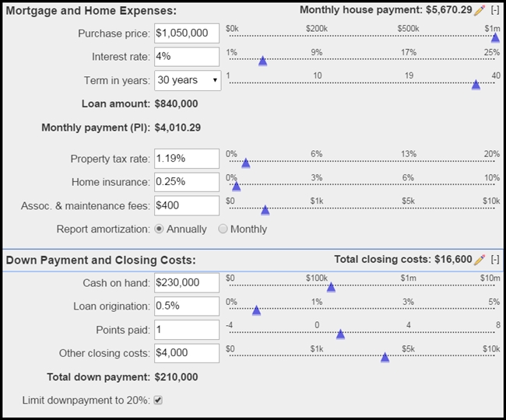Screen dimensions: 506x420
Task: Click Assoc. & maintenance fees field
Action: (187, 205)
